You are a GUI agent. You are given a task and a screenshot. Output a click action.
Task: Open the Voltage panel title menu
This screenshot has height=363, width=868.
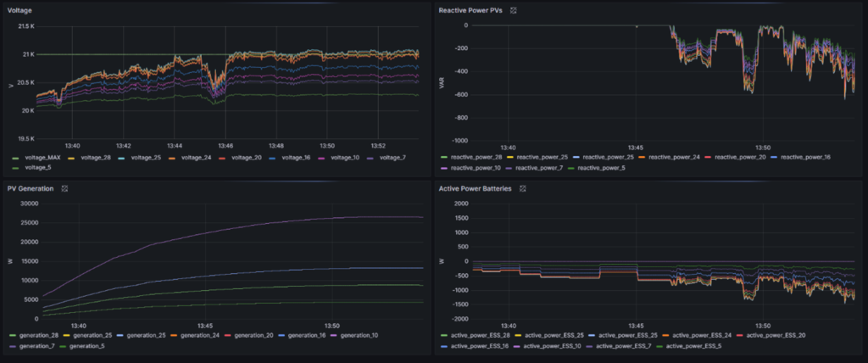pos(20,10)
